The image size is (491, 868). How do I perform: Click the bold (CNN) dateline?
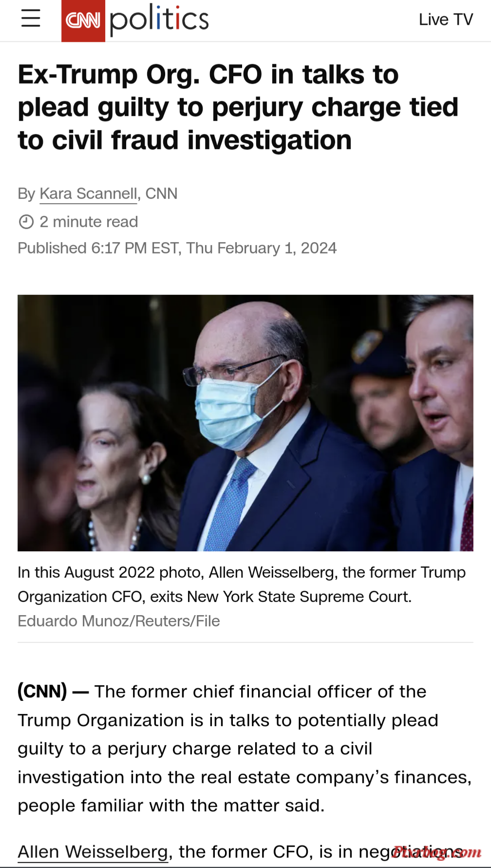click(42, 691)
